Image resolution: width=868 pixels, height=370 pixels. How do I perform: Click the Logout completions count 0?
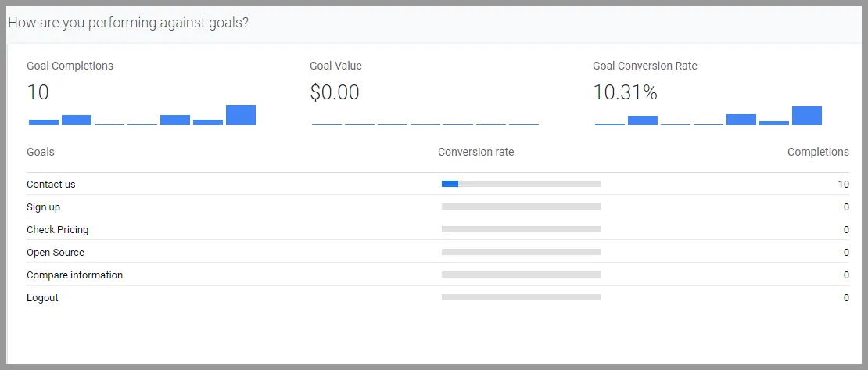click(x=846, y=298)
